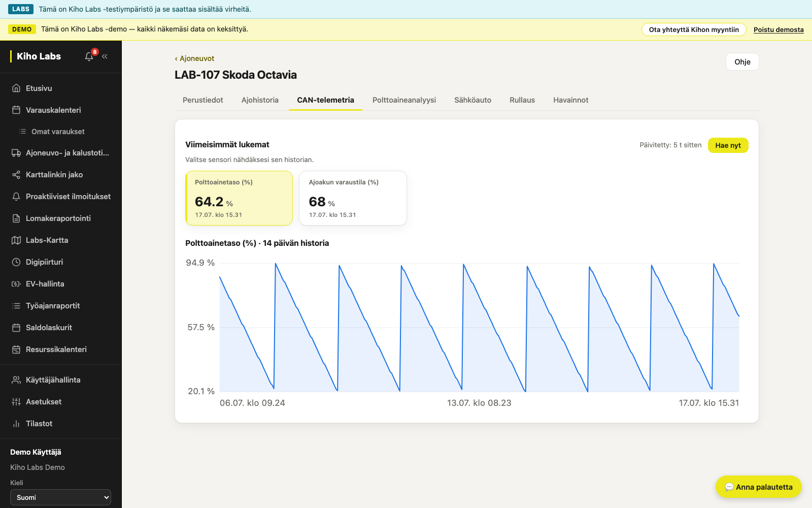Click the Saldolaskurit calendar icon
The width and height of the screenshot is (812, 508).
(x=16, y=328)
